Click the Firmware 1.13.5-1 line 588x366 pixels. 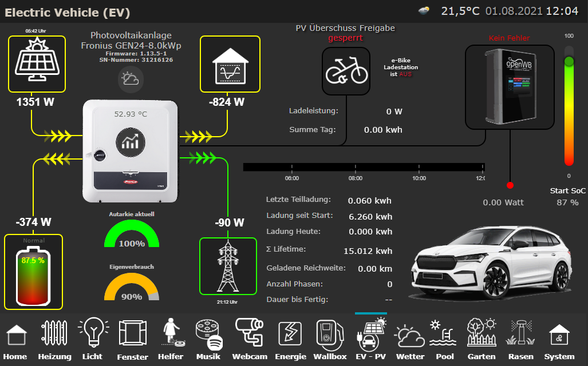click(136, 54)
